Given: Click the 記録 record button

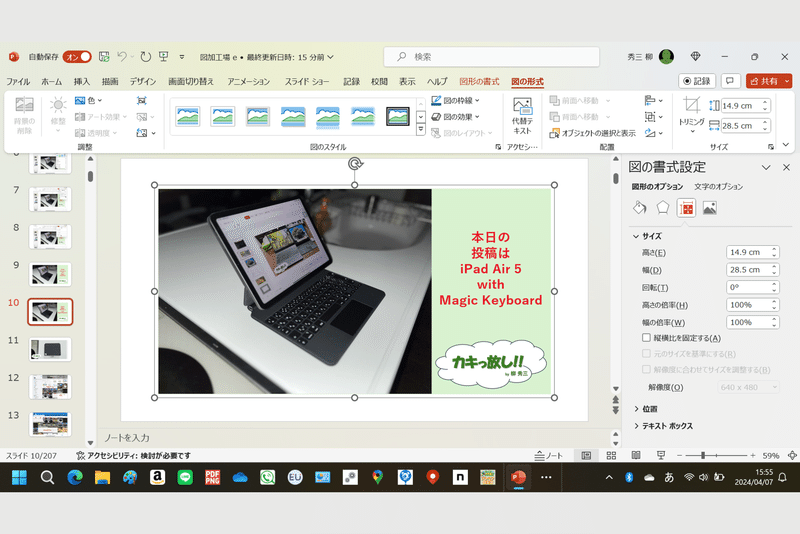Looking at the screenshot, I should pos(697,81).
